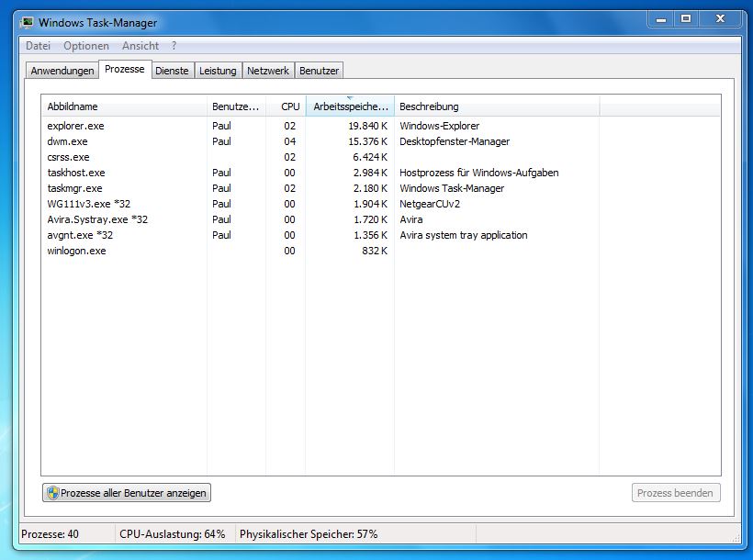
Task: Open the Ansicht menu
Action: click(x=140, y=46)
